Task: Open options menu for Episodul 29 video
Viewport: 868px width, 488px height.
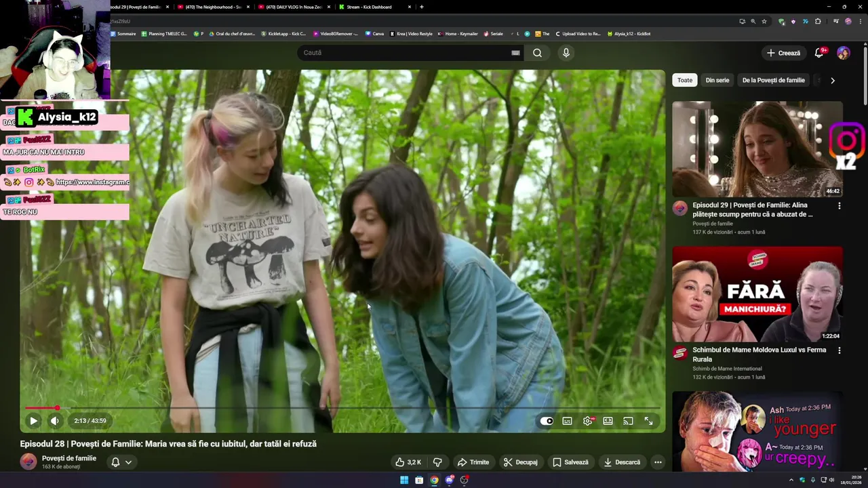Action: [x=839, y=206]
